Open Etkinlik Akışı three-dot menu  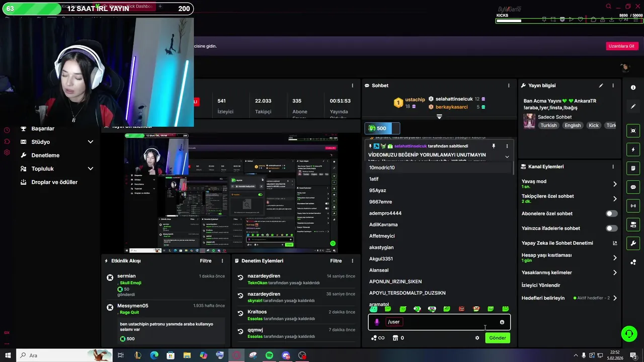point(222,261)
